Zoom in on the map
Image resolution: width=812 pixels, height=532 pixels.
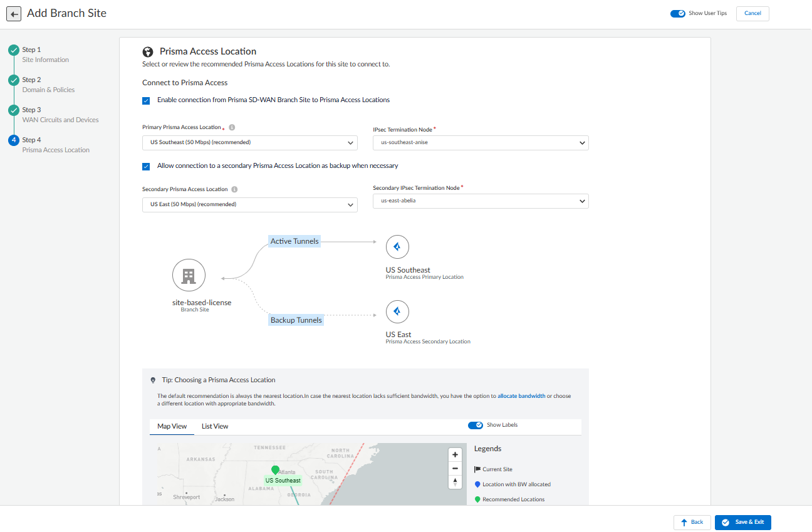[455, 455]
